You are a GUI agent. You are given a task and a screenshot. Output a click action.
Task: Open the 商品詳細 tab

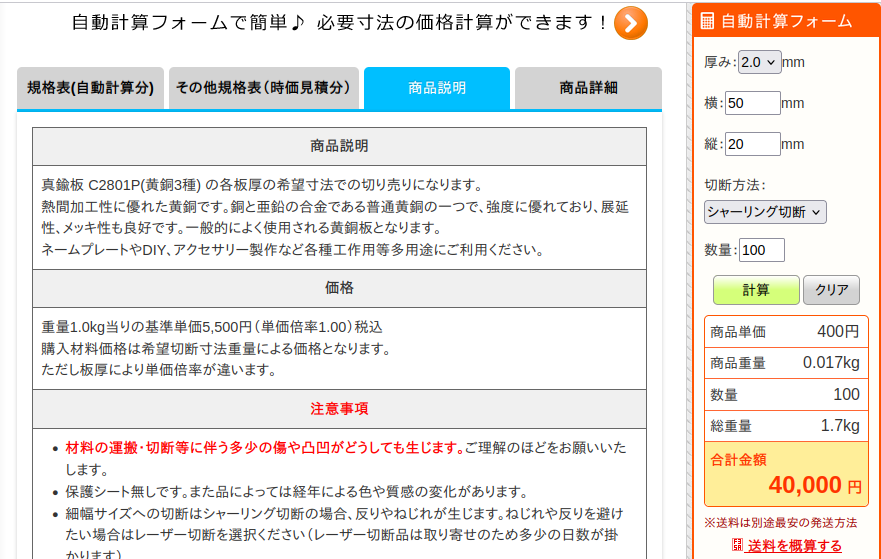588,88
